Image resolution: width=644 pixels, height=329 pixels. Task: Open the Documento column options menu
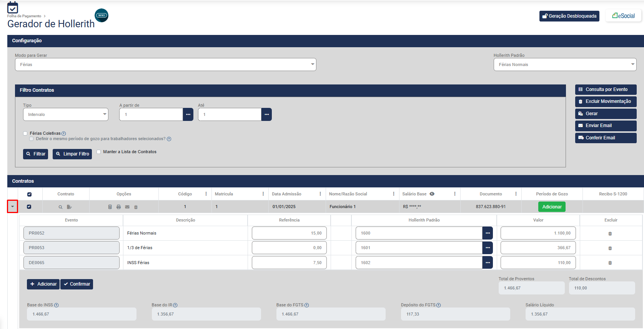tap(516, 194)
